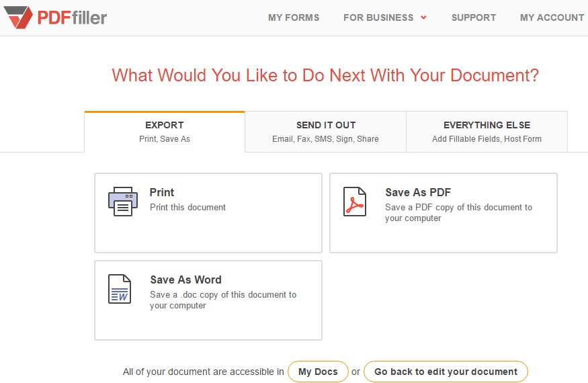Go to the SUPPORT page
The image size is (588, 383).
pyautogui.click(x=474, y=17)
